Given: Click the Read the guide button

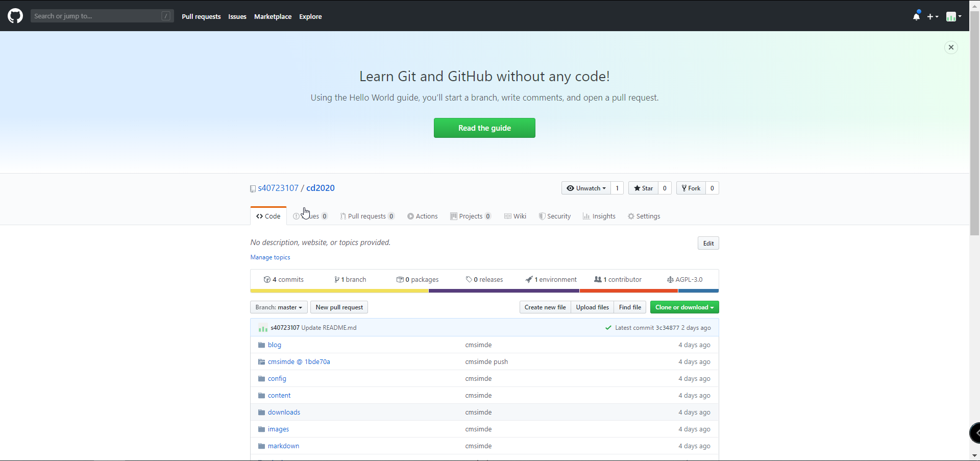Looking at the screenshot, I should coord(484,128).
